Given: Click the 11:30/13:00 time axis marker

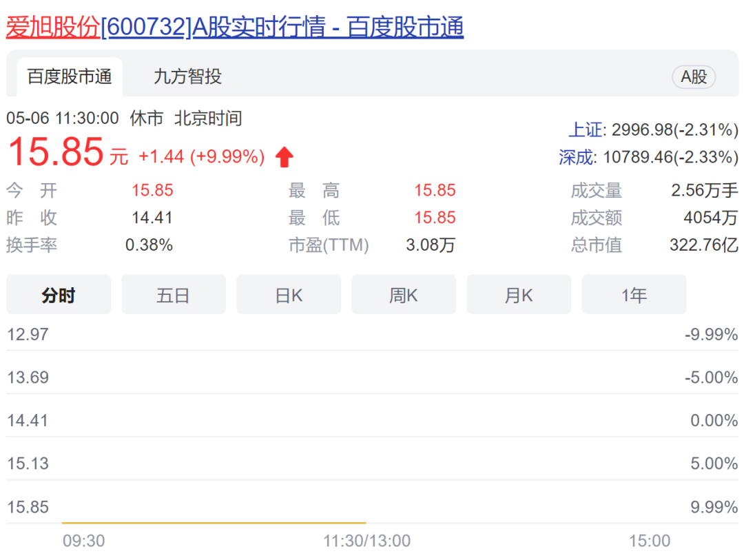Looking at the screenshot, I should point(366,541).
